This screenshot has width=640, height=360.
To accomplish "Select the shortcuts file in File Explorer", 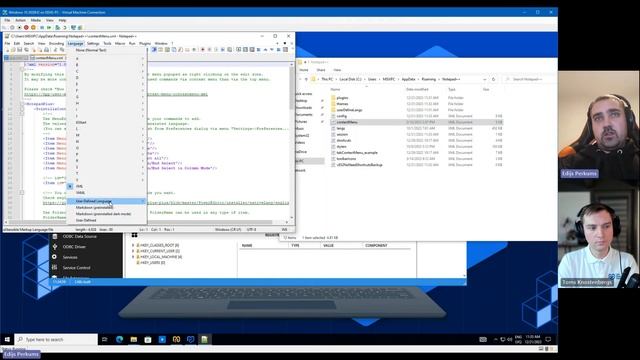I will (x=344, y=140).
